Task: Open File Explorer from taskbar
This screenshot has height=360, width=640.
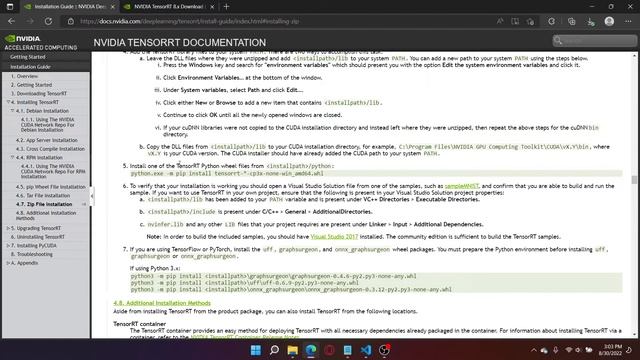Action: pos(293,350)
